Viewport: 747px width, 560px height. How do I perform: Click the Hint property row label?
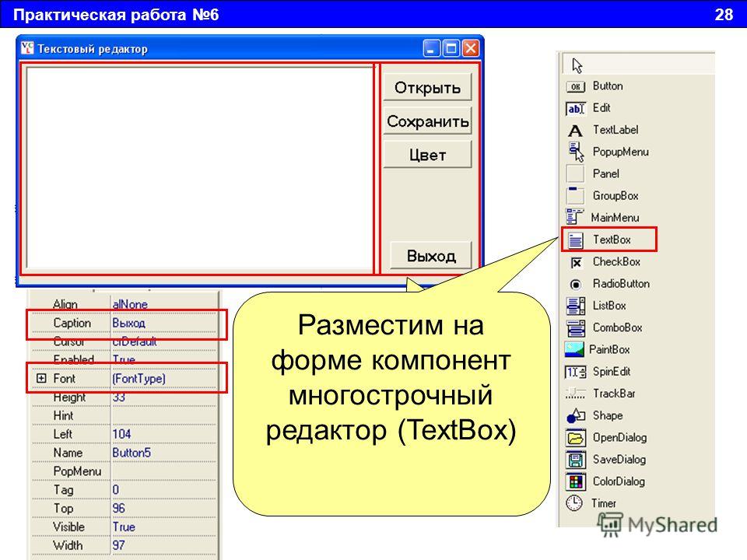pyautogui.click(x=63, y=415)
